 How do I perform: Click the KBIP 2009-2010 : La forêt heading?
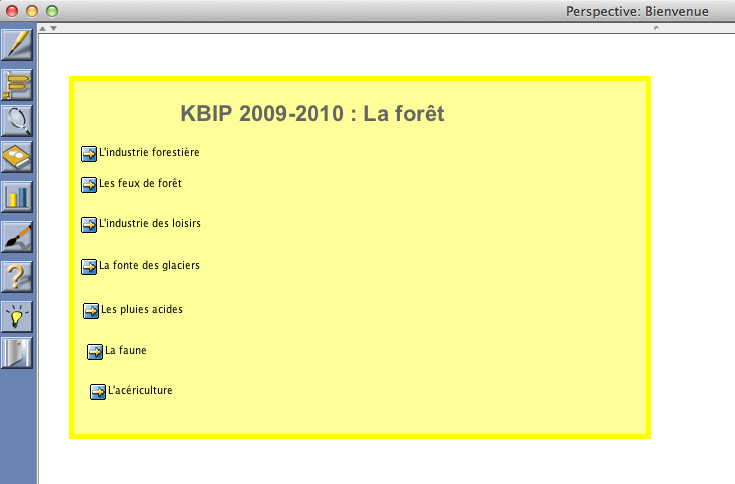pos(312,114)
